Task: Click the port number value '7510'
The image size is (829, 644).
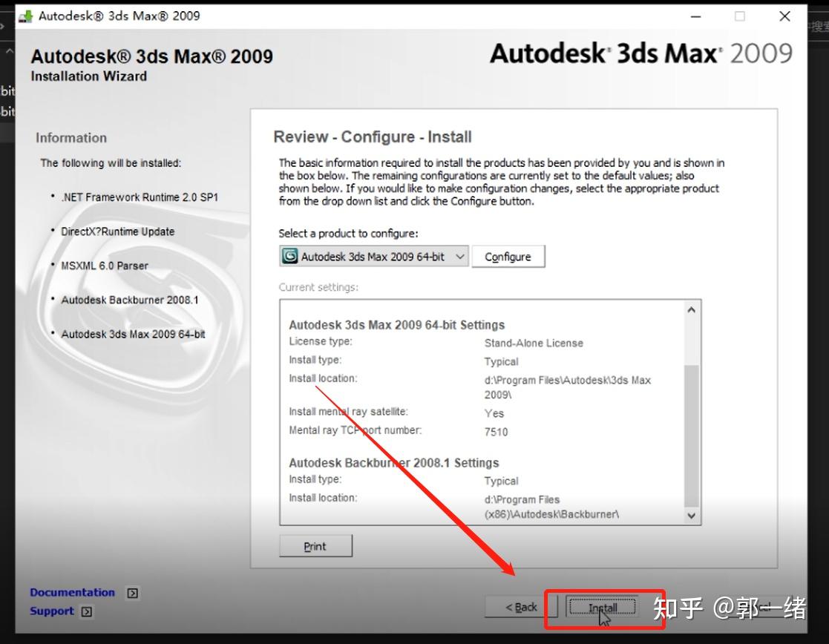Action: [x=496, y=432]
